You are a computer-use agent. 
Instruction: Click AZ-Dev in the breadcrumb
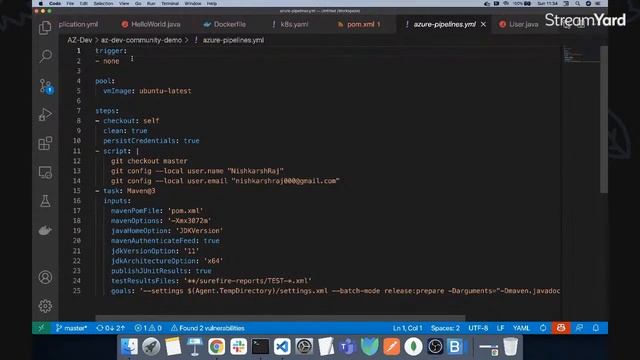pos(80,40)
